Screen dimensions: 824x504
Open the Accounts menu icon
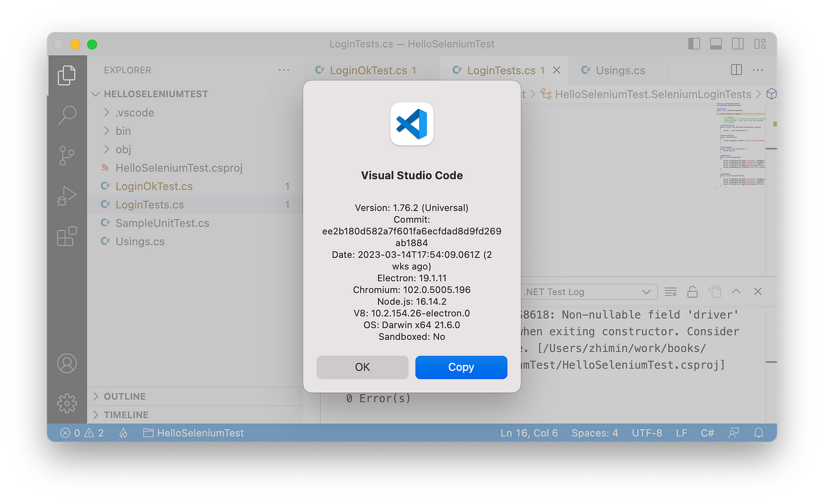pos(67,363)
